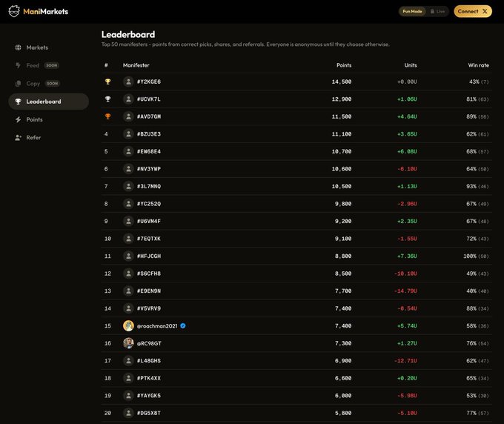Click the -12.71U units value
504x424 pixels.
click(405, 361)
